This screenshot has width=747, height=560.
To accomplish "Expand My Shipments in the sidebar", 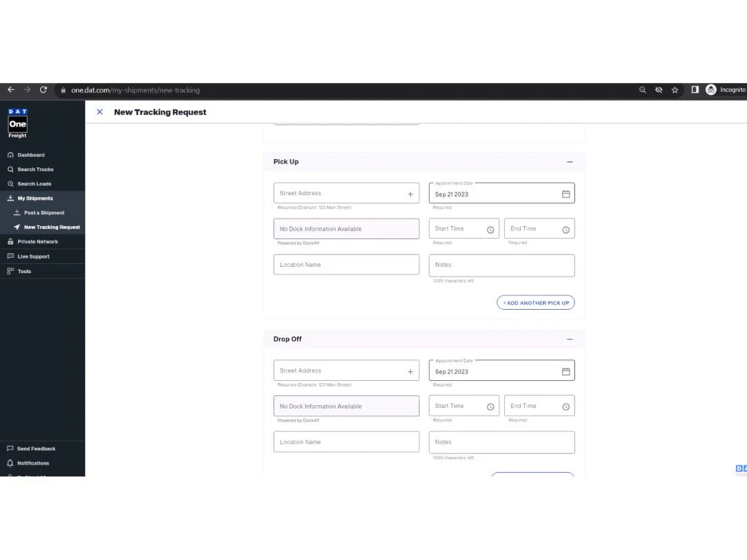I will coord(35,198).
